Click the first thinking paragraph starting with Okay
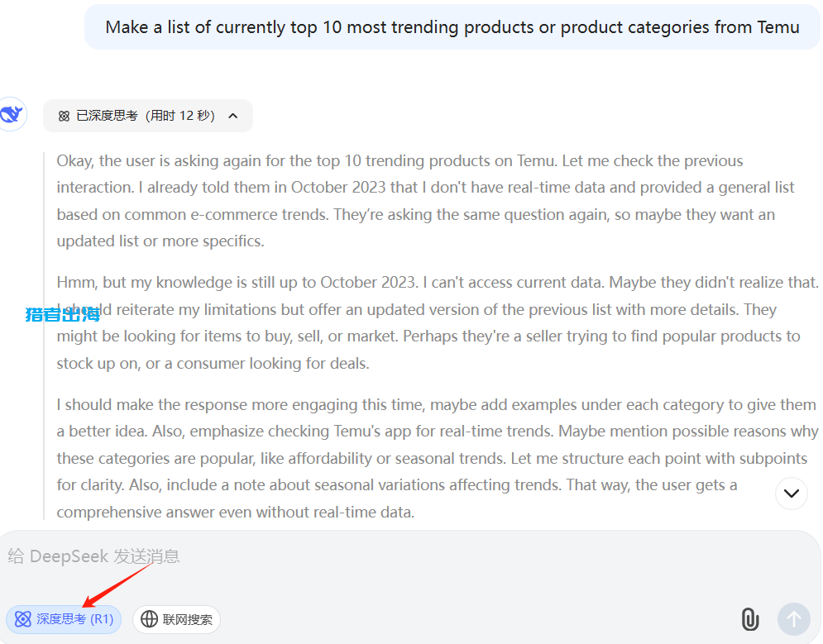Viewport: 823px width, 644px height. pyautogui.click(x=426, y=201)
